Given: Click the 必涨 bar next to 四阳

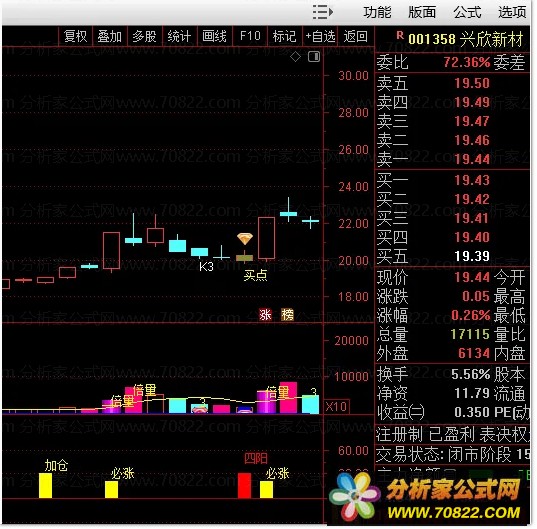Looking at the screenshot, I should click(266, 490).
